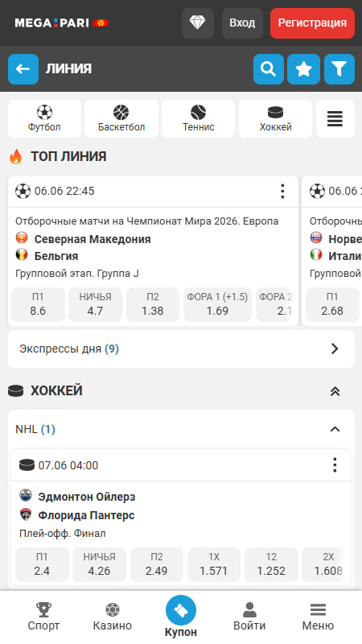362x644 pixels.
Task: Collapse the ХОККЕЙ section double chevron
Action: point(335,391)
